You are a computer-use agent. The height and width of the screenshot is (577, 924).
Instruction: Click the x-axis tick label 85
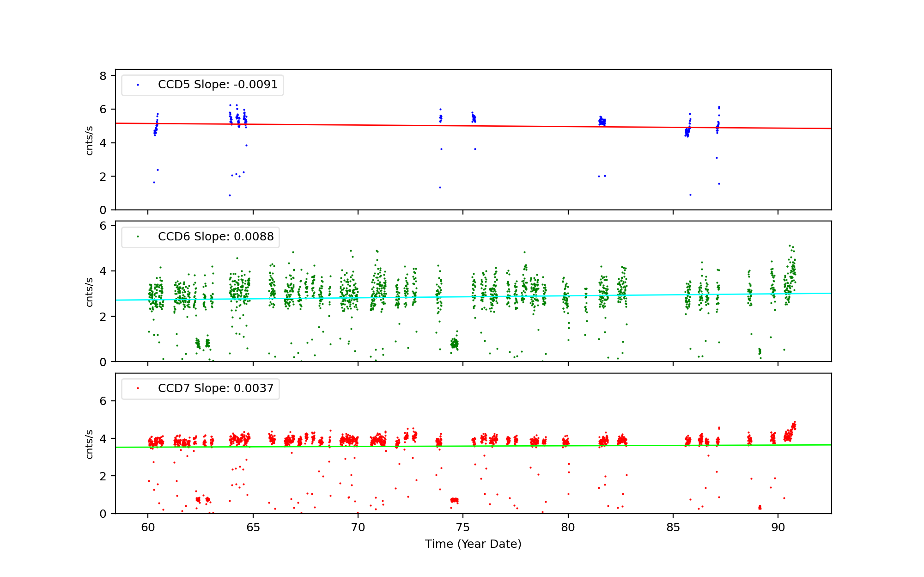[673, 528]
